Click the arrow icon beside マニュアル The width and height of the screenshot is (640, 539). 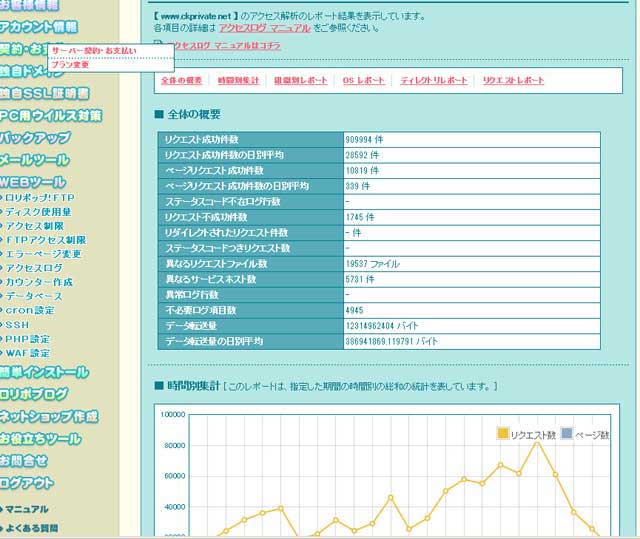pyautogui.click(x=8, y=509)
